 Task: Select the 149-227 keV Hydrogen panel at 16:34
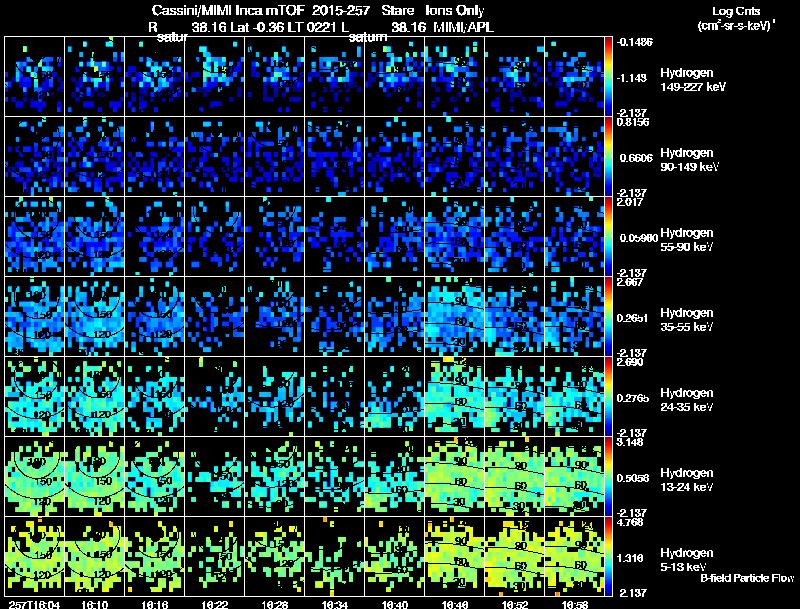point(335,77)
